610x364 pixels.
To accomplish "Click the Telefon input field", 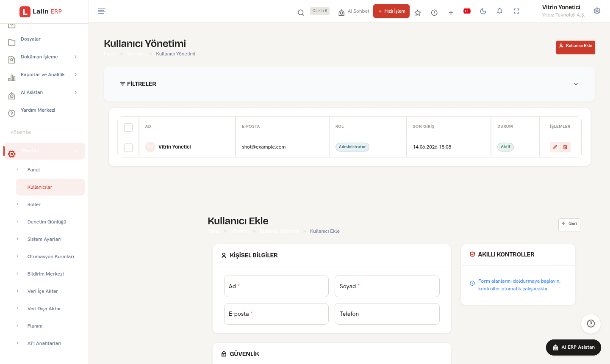I will click(x=387, y=314).
